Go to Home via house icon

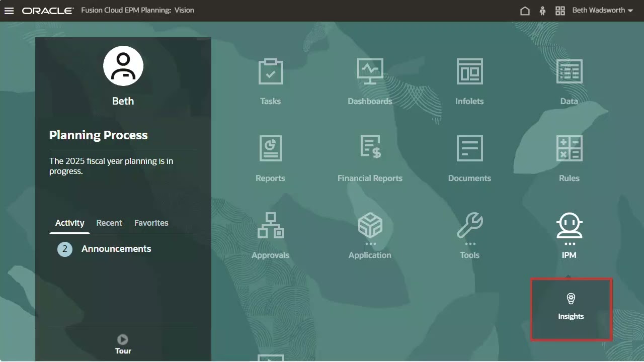click(x=525, y=11)
